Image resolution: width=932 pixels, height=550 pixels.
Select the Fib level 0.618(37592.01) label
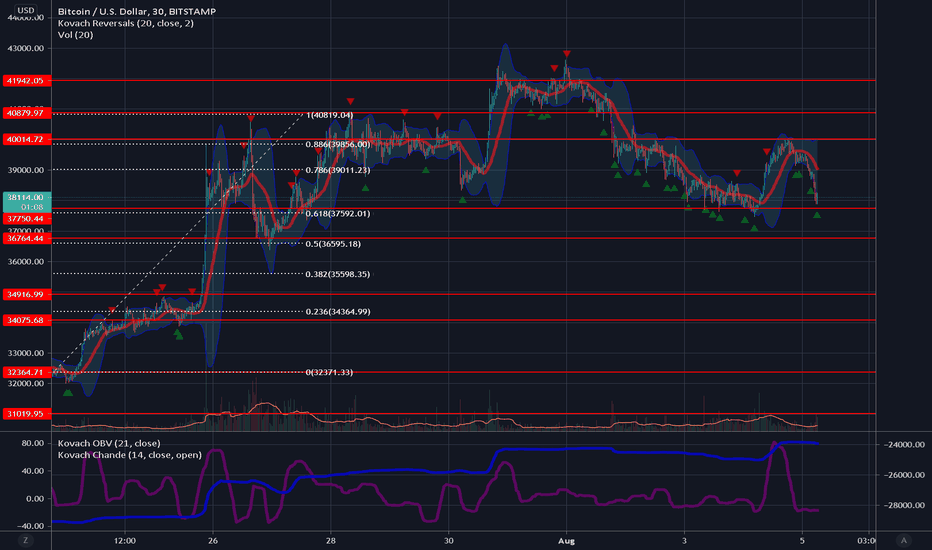[338, 213]
